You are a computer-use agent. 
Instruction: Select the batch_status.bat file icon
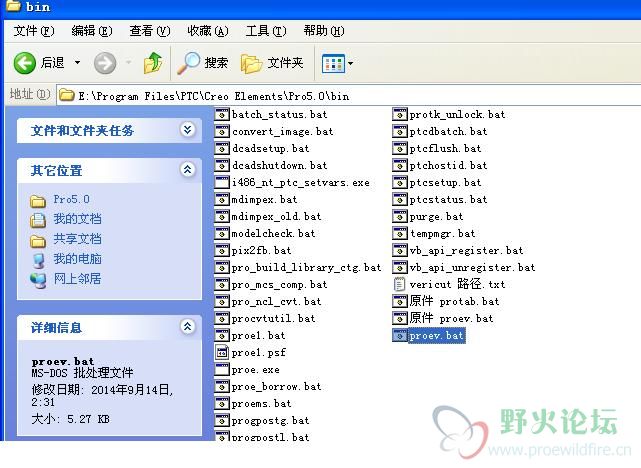point(222,114)
